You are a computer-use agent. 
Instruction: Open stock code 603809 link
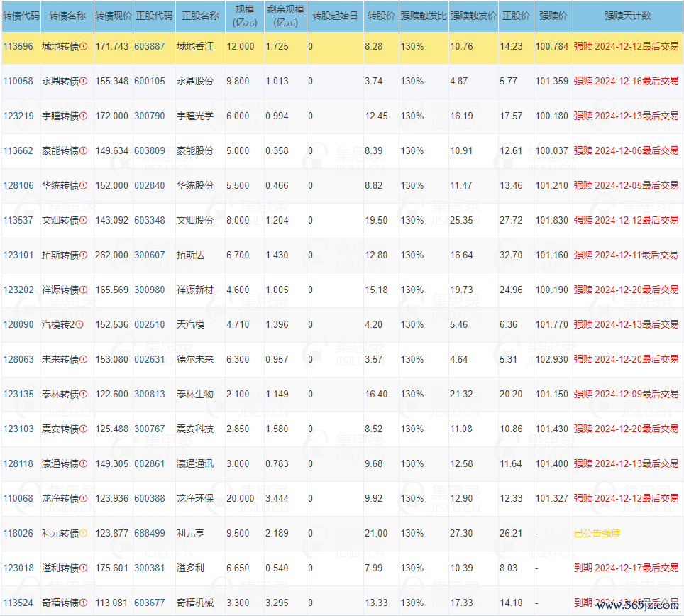coord(150,150)
